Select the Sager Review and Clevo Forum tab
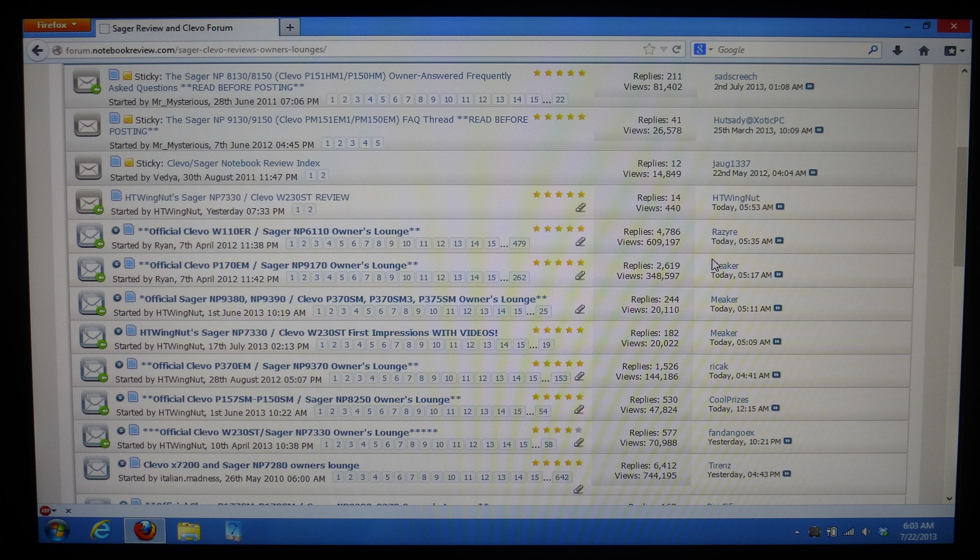Viewport: 980px width, 560px height. (x=172, y=28)
